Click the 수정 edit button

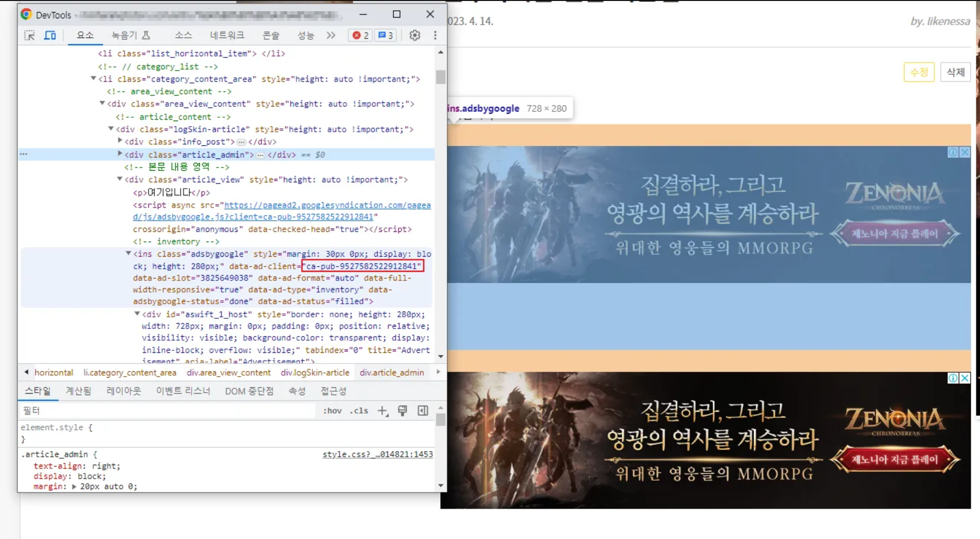tap(919, 72)
